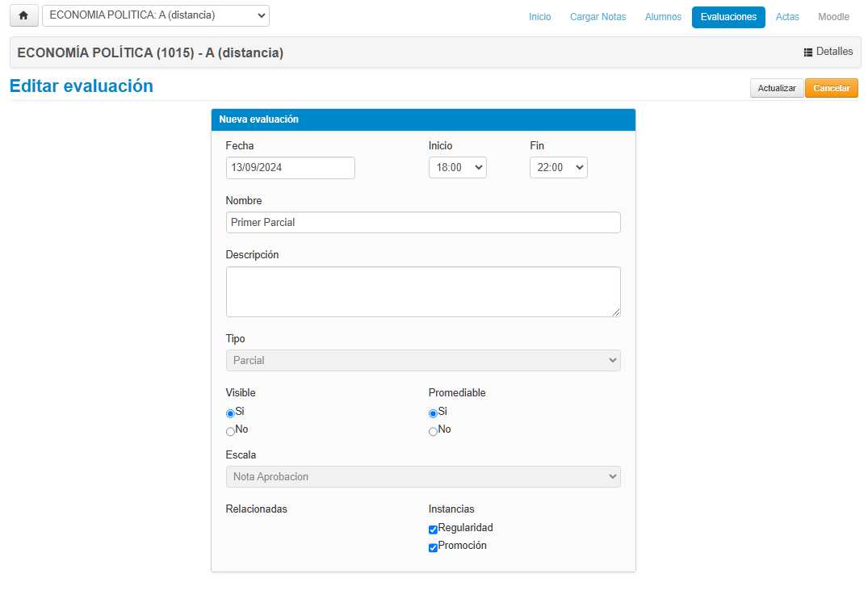
Task: Click the Editar evaluación heading
Action: 82,86
